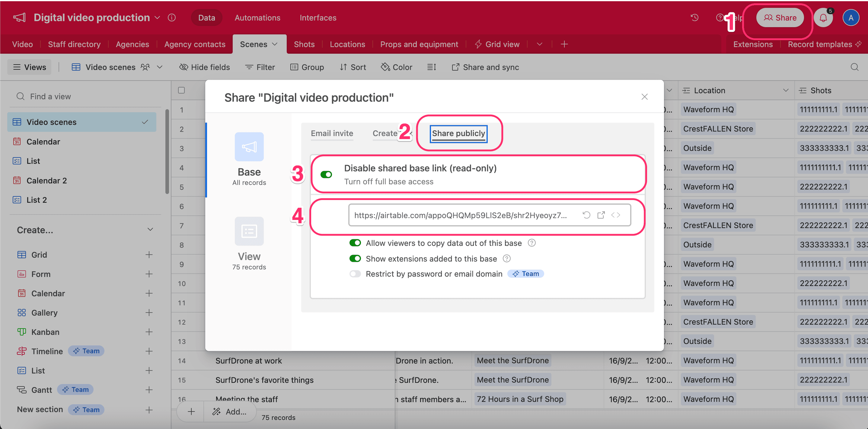Enable Restrict by password or email domain
This screenshot has width=868, height=429.
[x=355, y=274]
